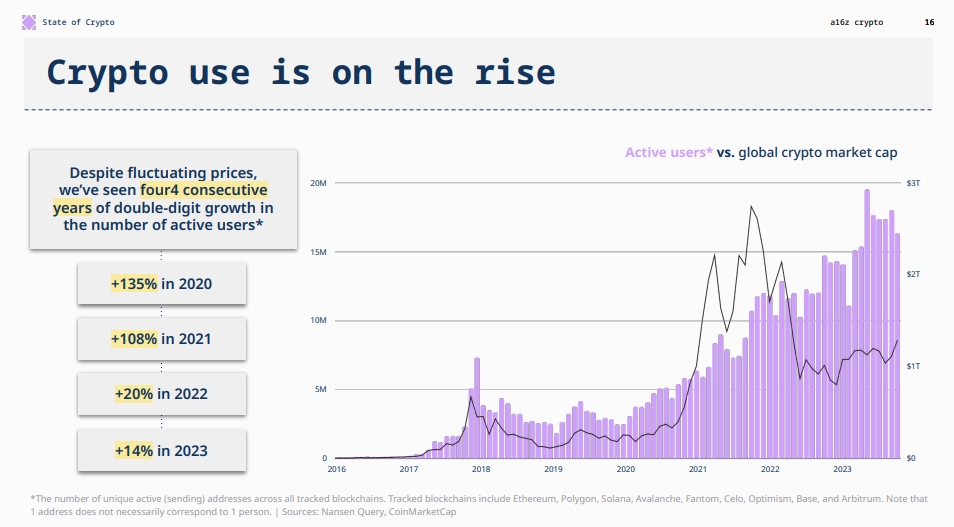Viewport: 954px width, 527px height.
Task: Click the +14% in 2023 box
Action: (162, 450)
